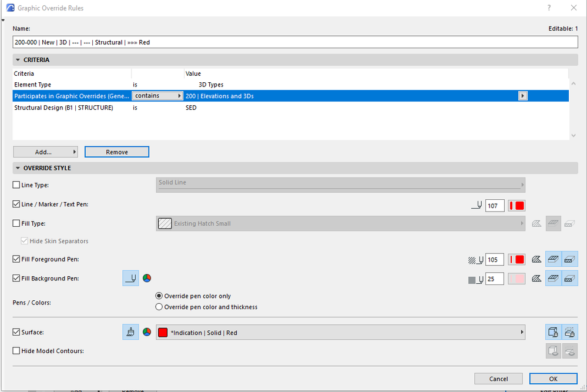Click the Fill Type cover fills icon
The width and height of the screenshot is (587, 392).
[x=554, y=223]
